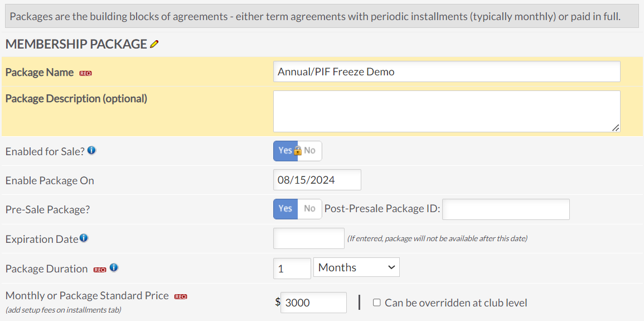
Task: Click the REQ badge next to Package Name
Action: pyautogui.click(x=85, y=74)
